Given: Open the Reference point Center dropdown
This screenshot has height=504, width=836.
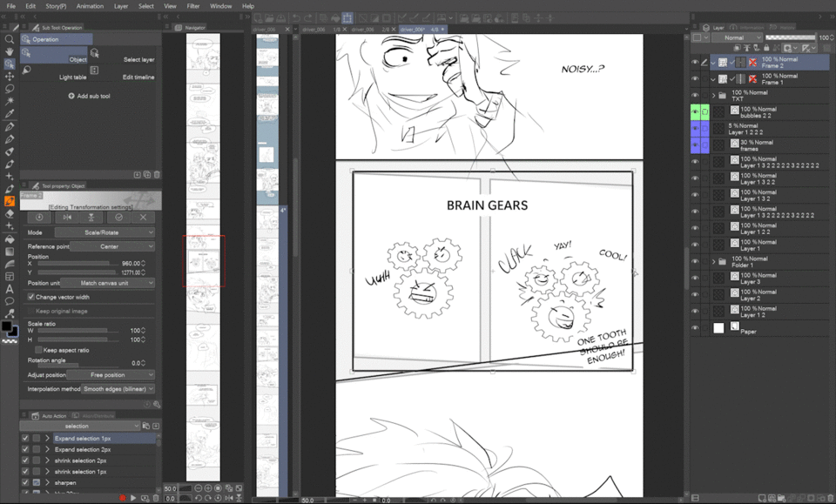Looking at the screenshot, I should pos(112,246).
